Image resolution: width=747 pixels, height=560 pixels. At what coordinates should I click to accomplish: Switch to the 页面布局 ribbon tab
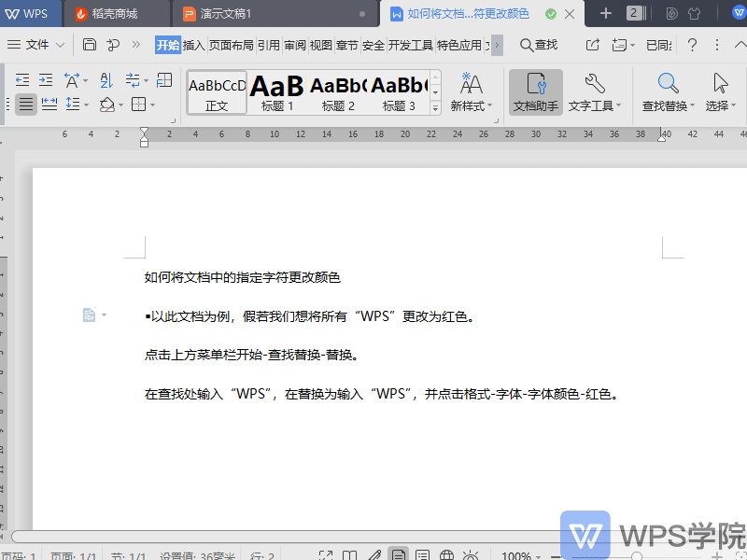click(x=231, y=45)
